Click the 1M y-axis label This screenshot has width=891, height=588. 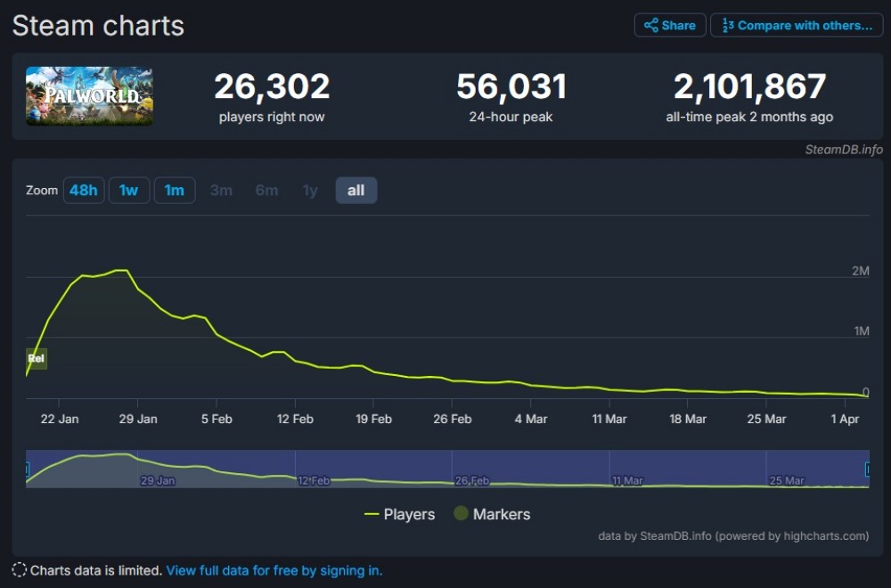coord(862,331)
